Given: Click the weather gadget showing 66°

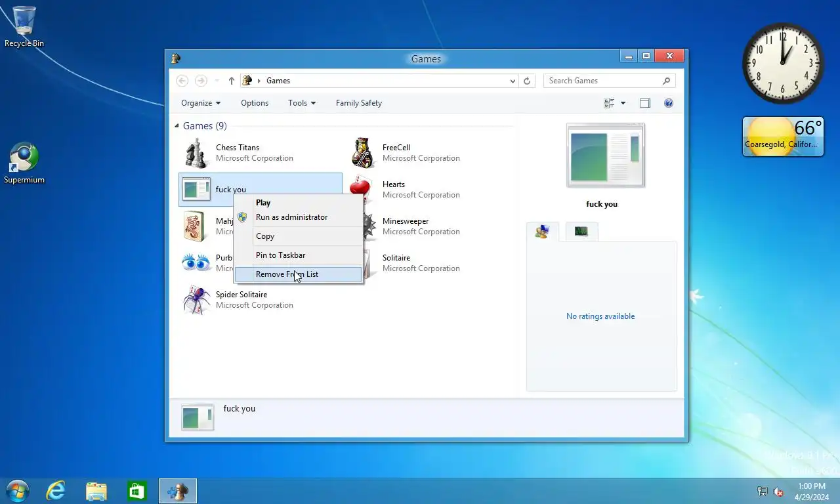Looking at the screenshot, I should tap(783, 136).
